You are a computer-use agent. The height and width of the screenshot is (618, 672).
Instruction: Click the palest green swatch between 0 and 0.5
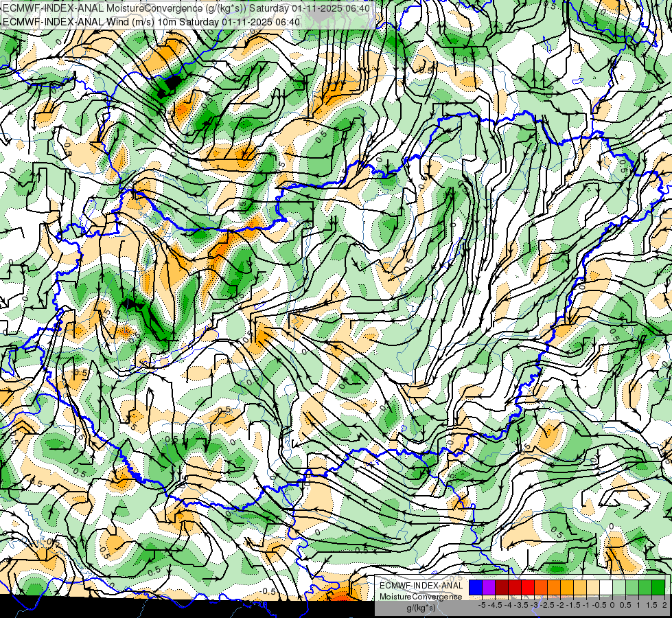619,588
